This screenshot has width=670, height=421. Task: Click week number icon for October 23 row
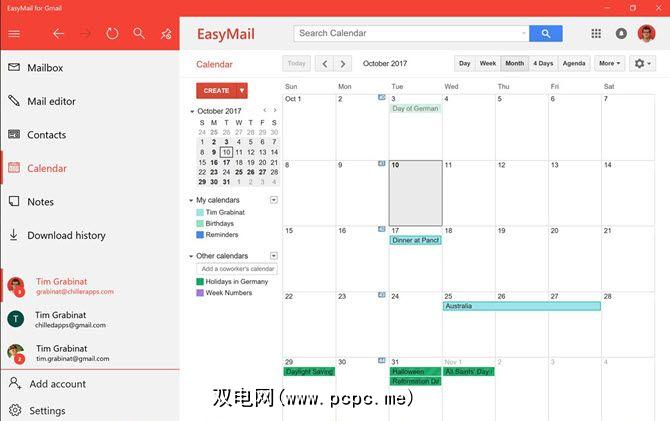[x=382, y=295]
